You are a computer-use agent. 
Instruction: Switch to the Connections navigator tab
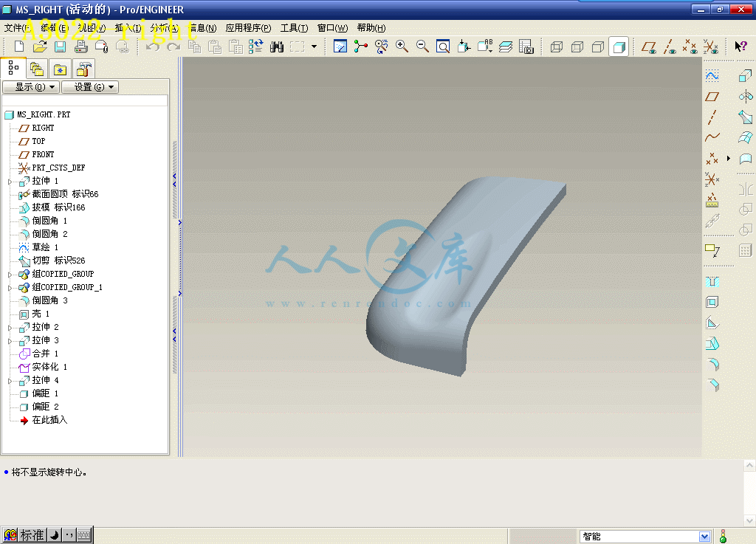click(x=83, y=69)
